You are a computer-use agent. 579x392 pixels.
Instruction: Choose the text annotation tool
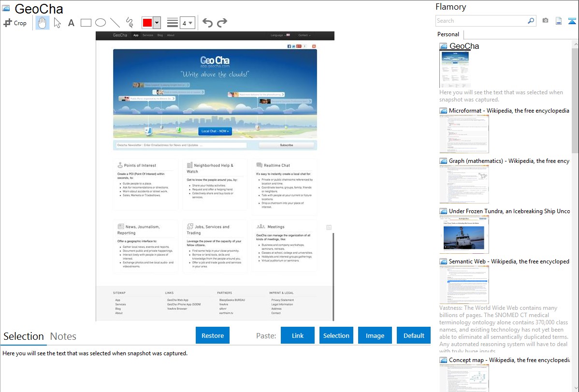point(71,23)
